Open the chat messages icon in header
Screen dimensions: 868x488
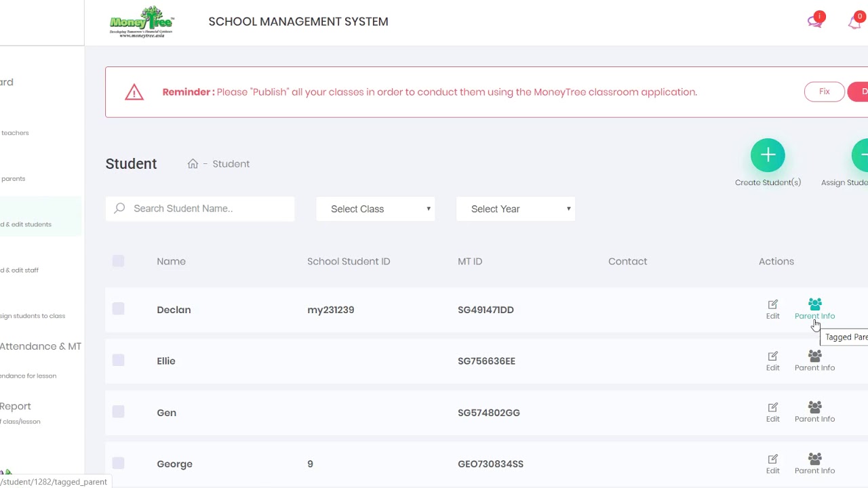pos(816,20)
